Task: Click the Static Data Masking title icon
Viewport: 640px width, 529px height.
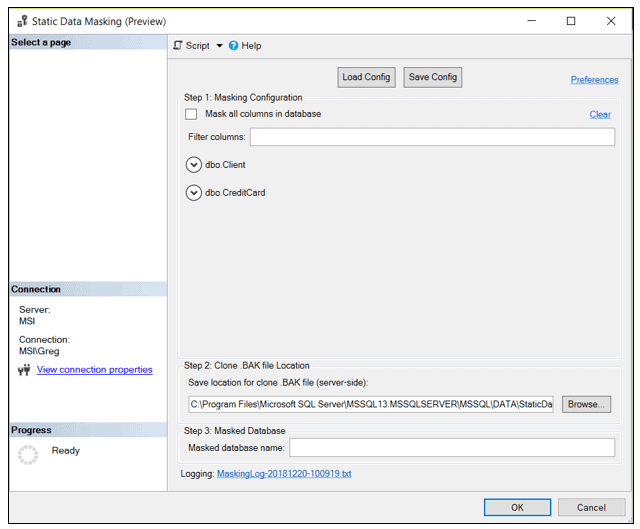Action: pos(20,21)
